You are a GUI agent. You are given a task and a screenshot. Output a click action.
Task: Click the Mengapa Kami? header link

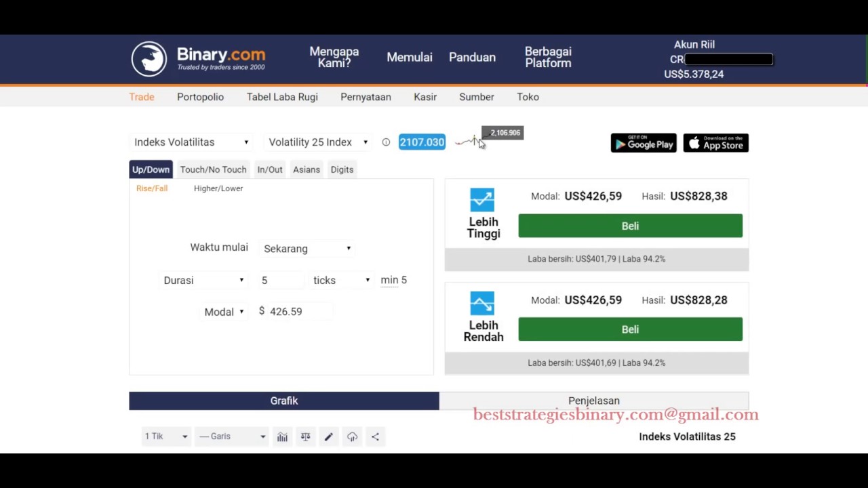pyautogui.click(x=334, y=58)
